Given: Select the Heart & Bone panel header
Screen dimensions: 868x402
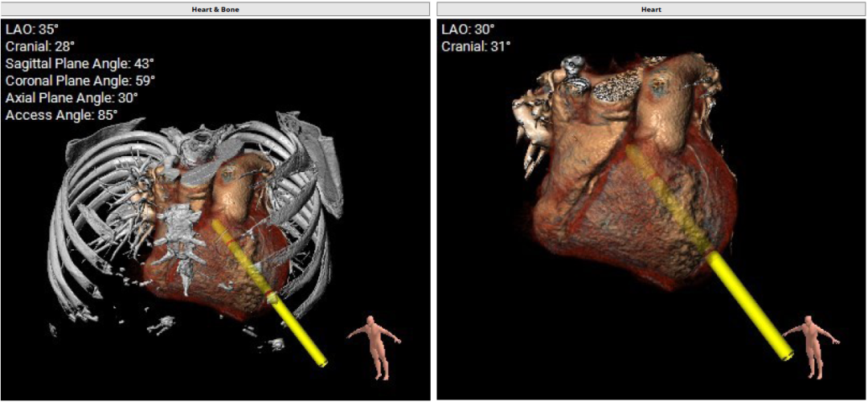Looking at the screenshot, I should 215,9.
